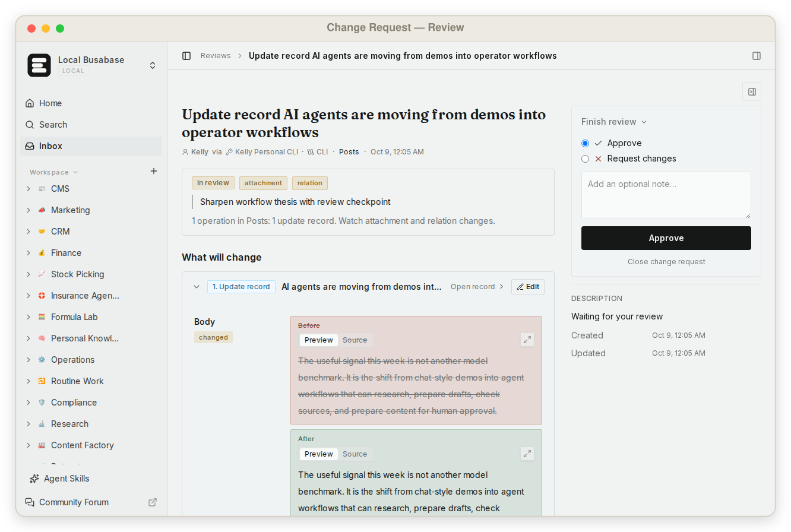The width and height of the screenshot is (791, 532).
Task: Click the relation tag badge
Action: [310, 183]
